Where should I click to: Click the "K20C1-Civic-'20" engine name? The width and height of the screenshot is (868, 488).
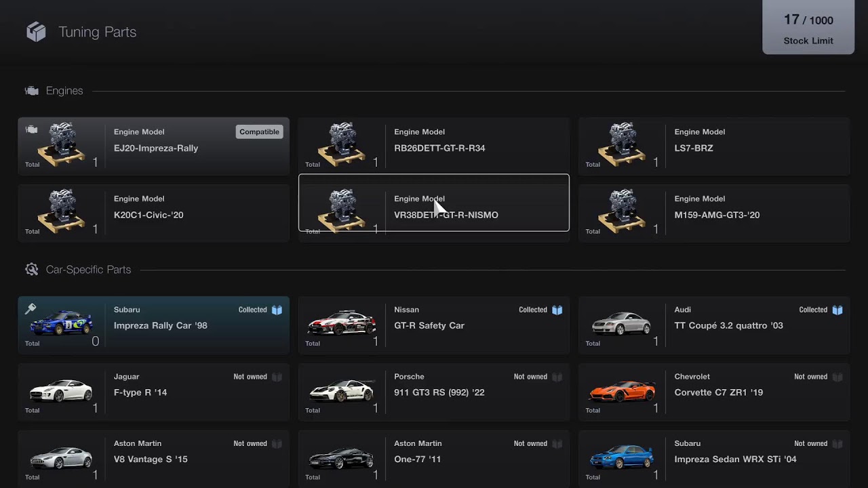(x=149, y=216)
